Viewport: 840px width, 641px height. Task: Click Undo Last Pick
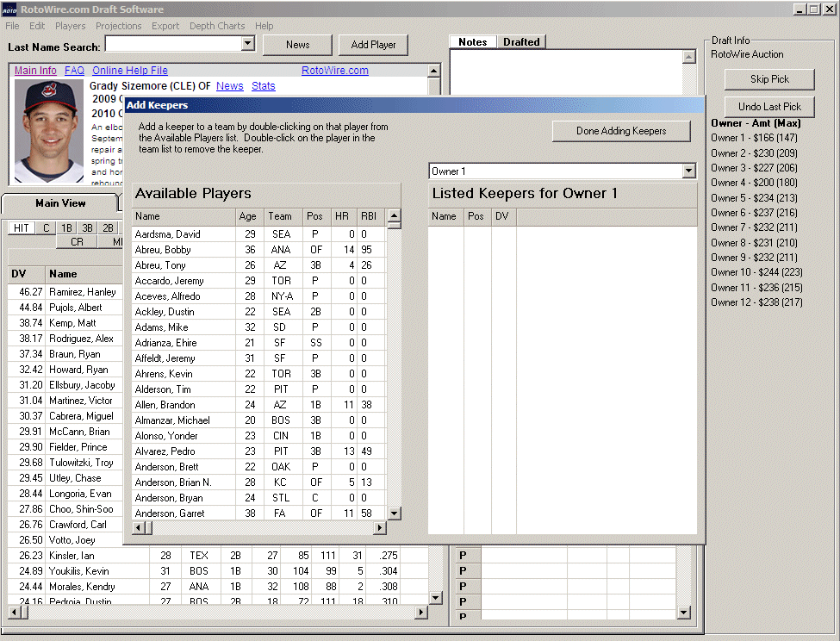click(x=768, y=107)
